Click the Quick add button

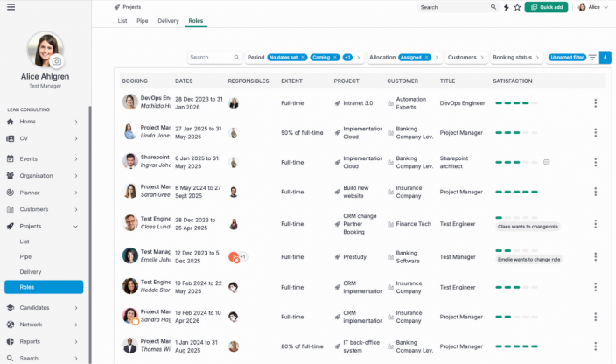[546, 7]
